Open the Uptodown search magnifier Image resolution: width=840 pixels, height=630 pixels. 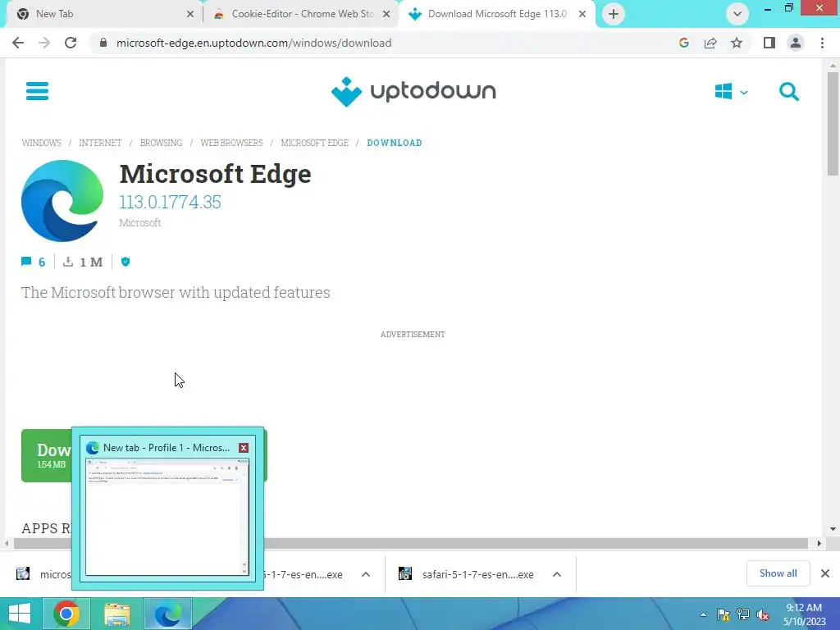[x=788, y=92]
